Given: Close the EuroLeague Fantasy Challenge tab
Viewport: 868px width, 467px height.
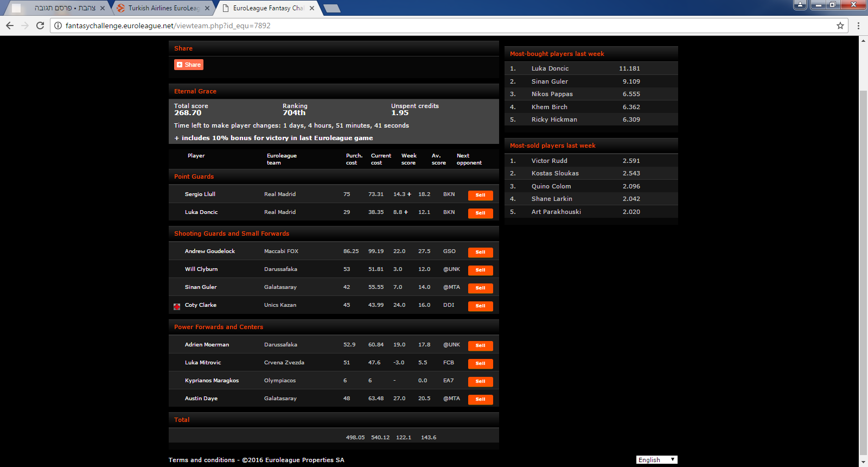Looking at the screenshot, I should 312,8.
